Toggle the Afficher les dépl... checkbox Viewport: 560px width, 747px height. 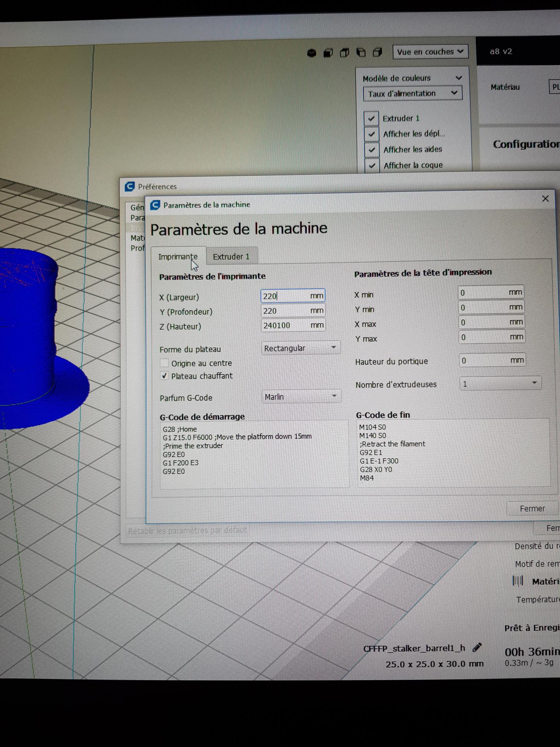(372, 134)
